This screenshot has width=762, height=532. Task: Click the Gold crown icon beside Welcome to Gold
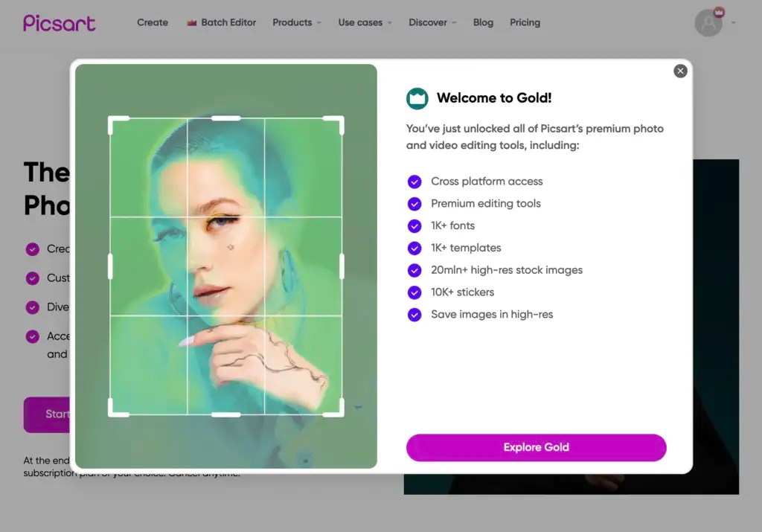[417, 97]
